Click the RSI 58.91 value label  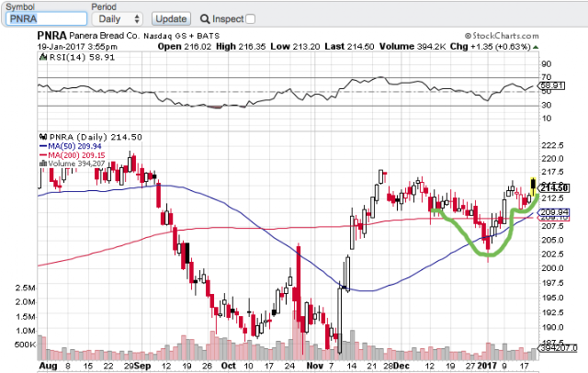pos(552,85)
